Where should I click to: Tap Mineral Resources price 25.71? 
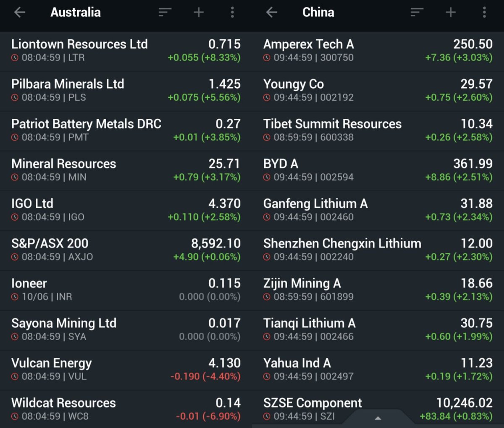pos(224,164)
